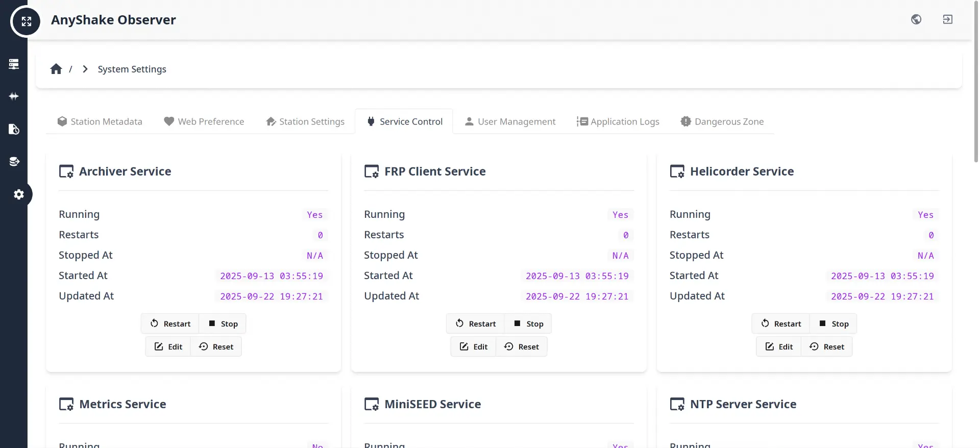Click the FRP Client Service card icon

[372, 171]
